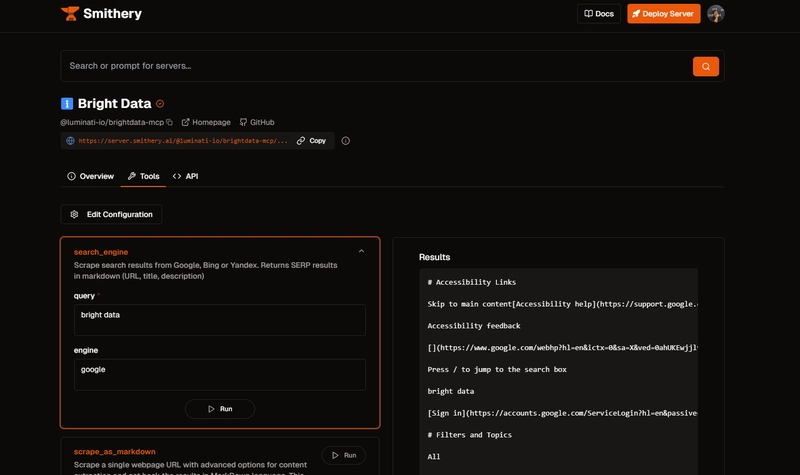This screenshot has width=800, height=475.
Task: Click the Deploy Server button
Action: point(663,14)
